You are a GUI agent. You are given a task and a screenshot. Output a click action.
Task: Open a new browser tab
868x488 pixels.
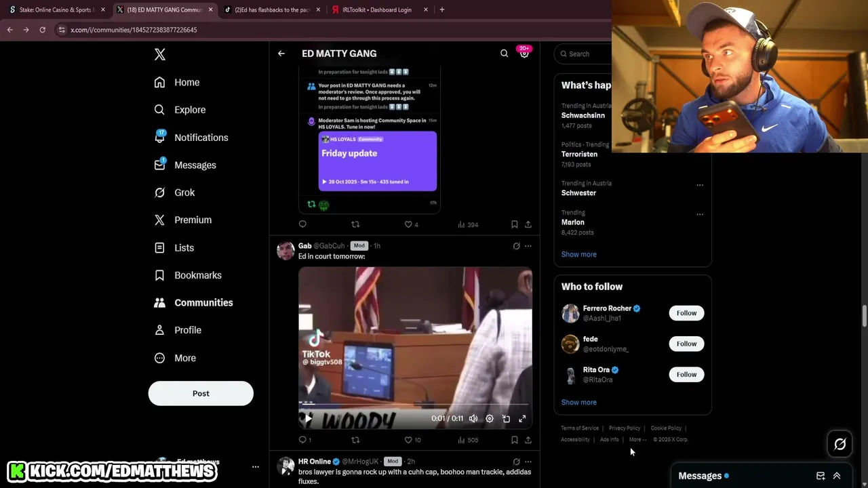coord(442,9)
